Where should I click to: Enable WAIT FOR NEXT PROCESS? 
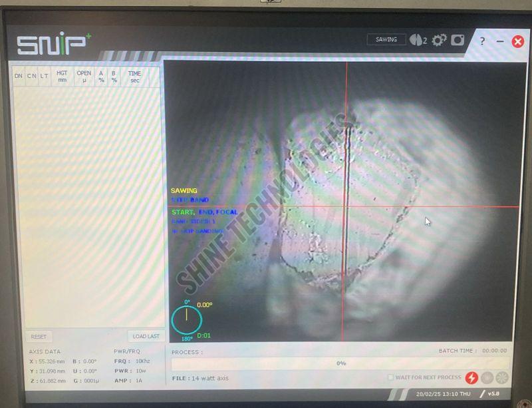coord(392,377)
